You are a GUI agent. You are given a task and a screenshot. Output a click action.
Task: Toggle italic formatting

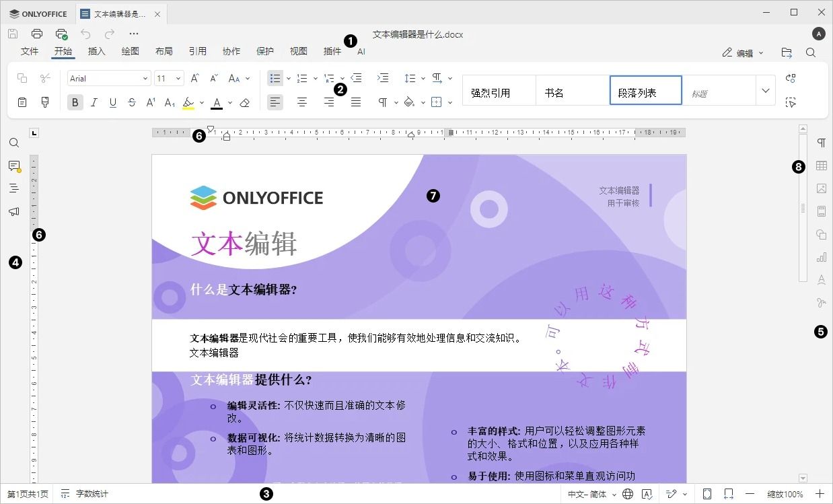click(94, 102)
